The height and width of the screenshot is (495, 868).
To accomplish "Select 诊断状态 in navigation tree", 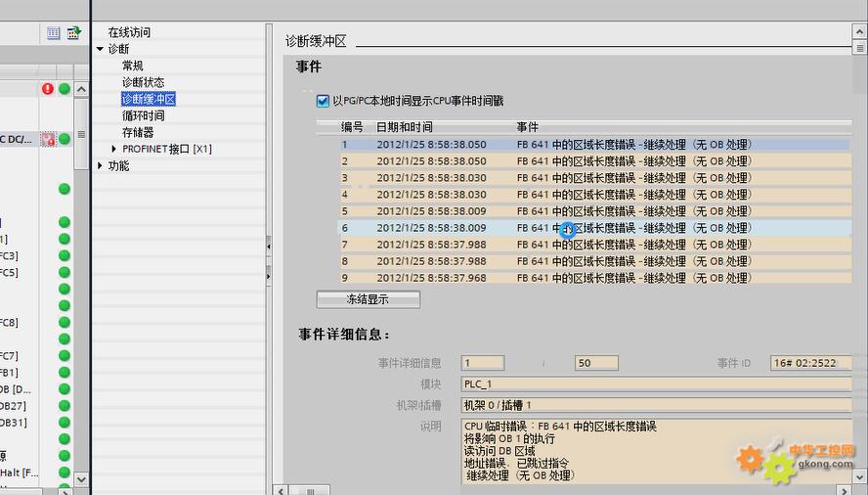I will [143, 82].
